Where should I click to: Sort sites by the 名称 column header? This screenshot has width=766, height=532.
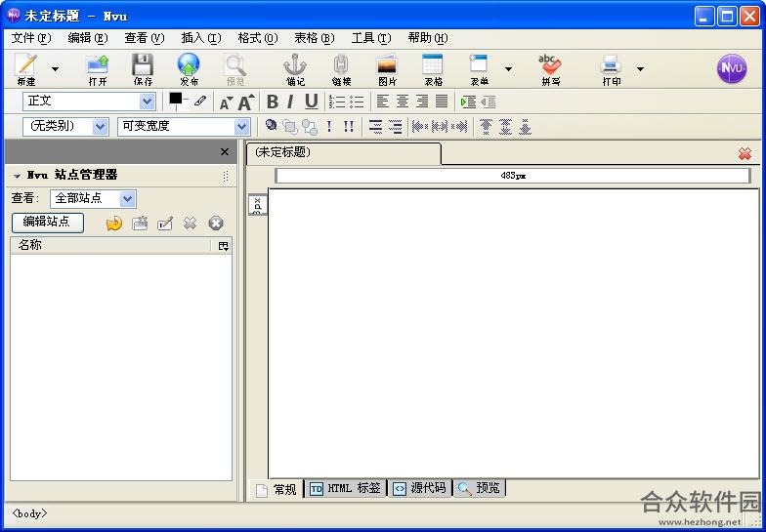(111, 246)
